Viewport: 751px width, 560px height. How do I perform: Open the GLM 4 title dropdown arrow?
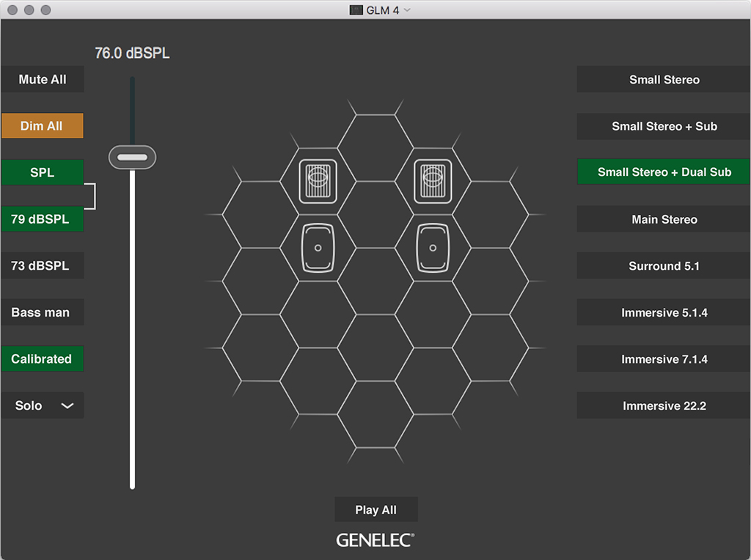pos(408,10)
